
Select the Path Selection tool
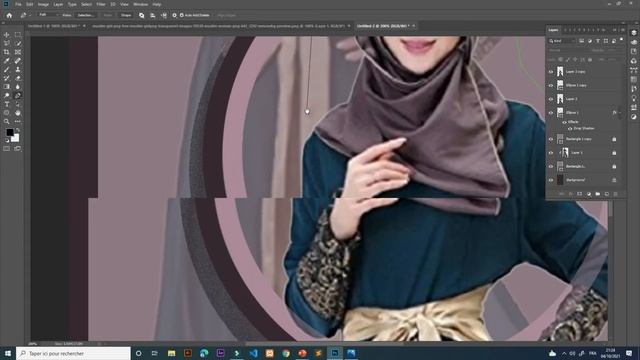pos(18,104)
